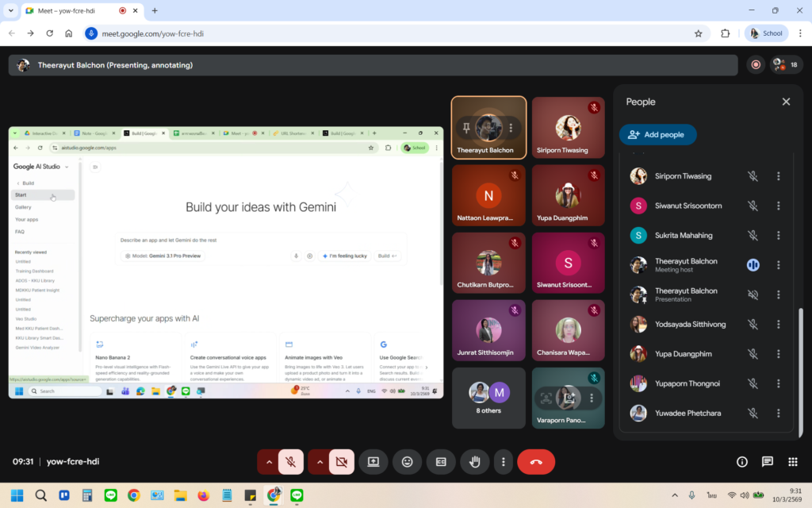Image resolution: width=812 pixels, height=508 pixels.
Task: Switch to the Meet – yow-fcre-hdi browser tab
Action: coord(71,11)
